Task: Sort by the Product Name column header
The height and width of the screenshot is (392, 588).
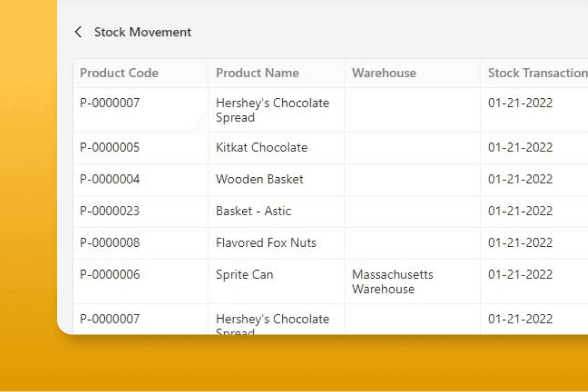Action: tap(257, 73)
